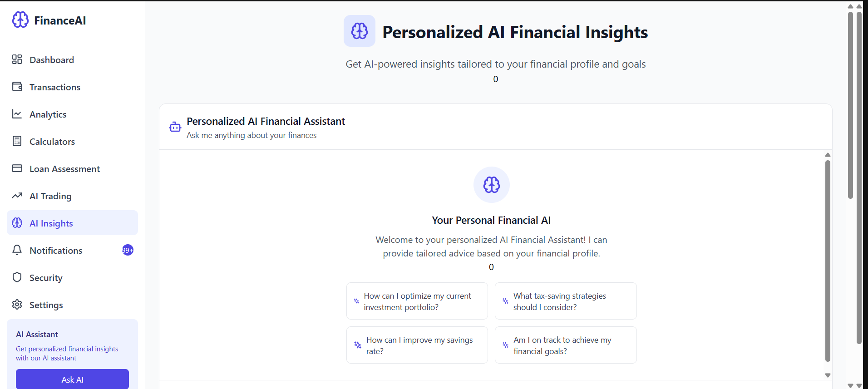Click the Notifications bell icon

(17, 250)
